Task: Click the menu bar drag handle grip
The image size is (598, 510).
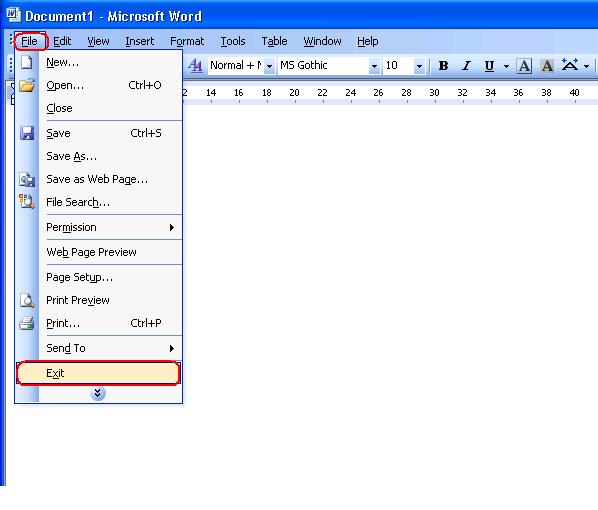Action: tap(11, 41)
